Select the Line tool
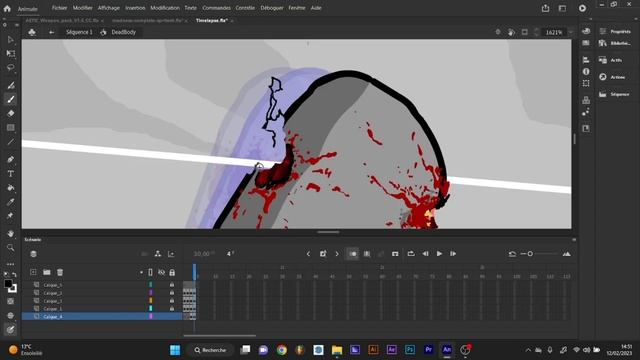The height and width of the screenshot is (360, 640). (x=11, y=142)
